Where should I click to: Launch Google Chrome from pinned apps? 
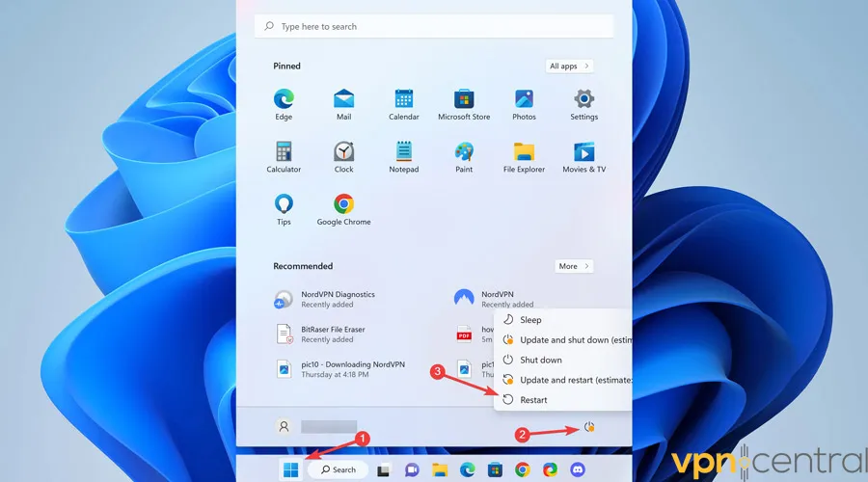pos(343,210)
